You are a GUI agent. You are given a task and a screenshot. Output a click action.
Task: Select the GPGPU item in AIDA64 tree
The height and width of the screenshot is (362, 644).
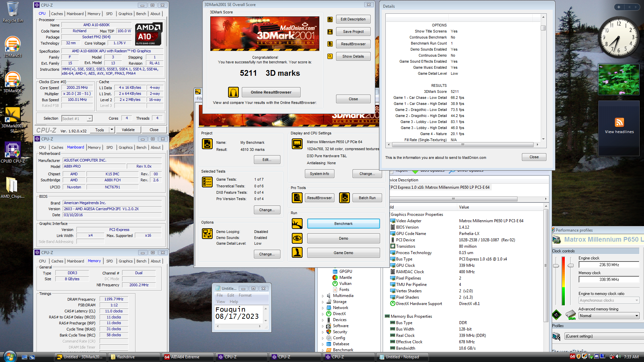[x=345, y=271]
